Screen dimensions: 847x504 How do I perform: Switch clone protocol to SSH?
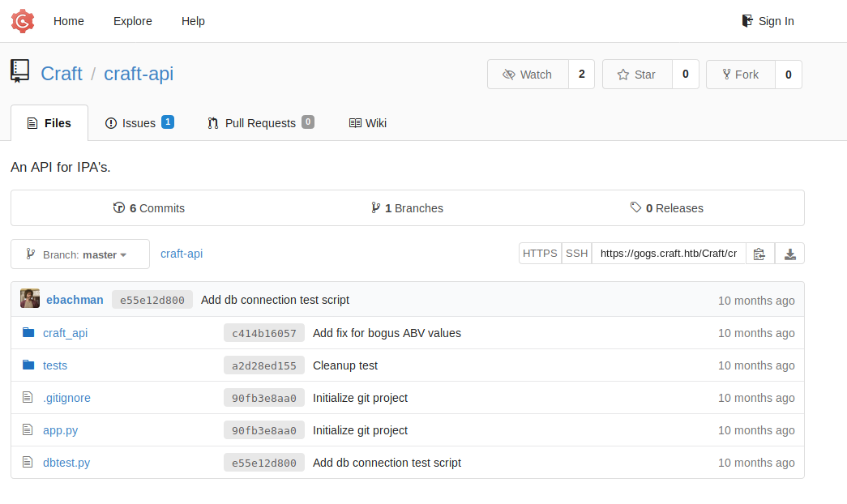tap(576, 254)
